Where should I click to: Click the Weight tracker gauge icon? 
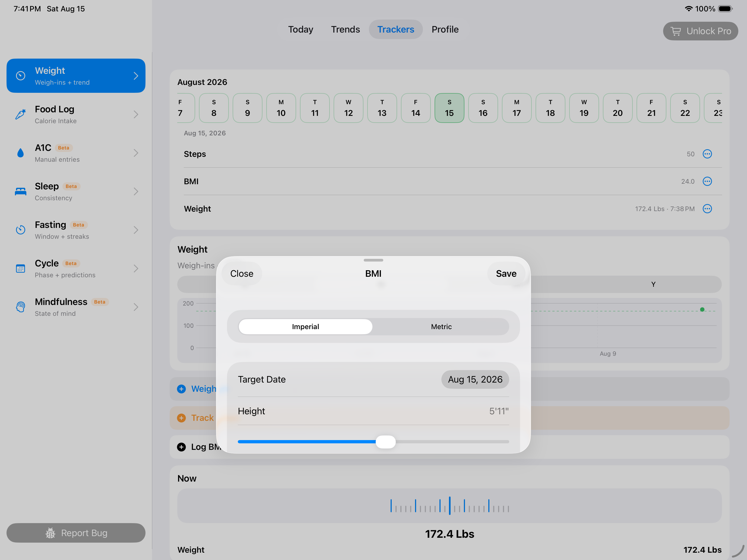pyautogui.click(x=21, y=76)
